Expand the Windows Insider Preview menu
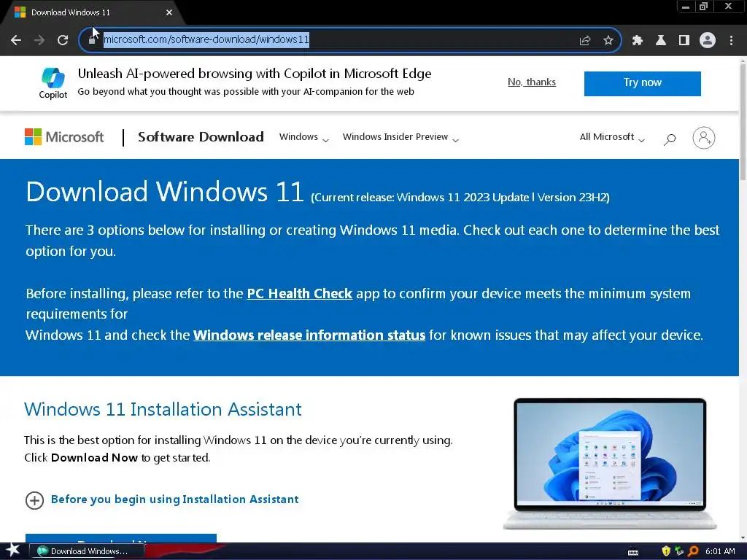The width and height of the screenshot is (747, 560). (400, 137)
